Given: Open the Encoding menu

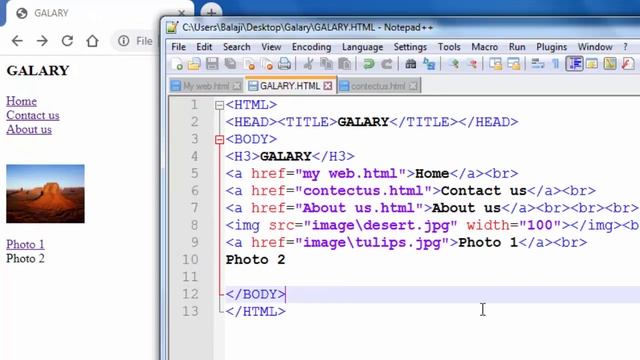Looking at the screenshot, I should (311, 47).
